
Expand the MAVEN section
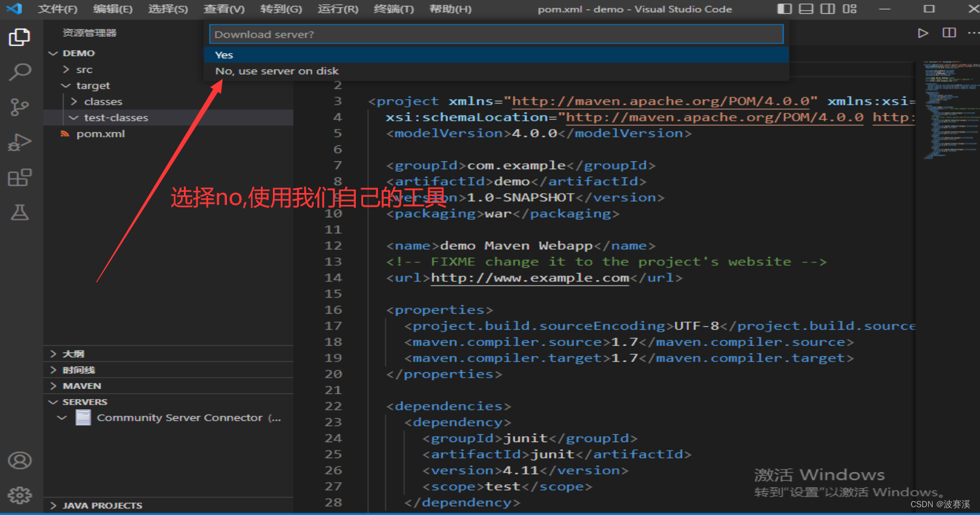coord(168,386)
